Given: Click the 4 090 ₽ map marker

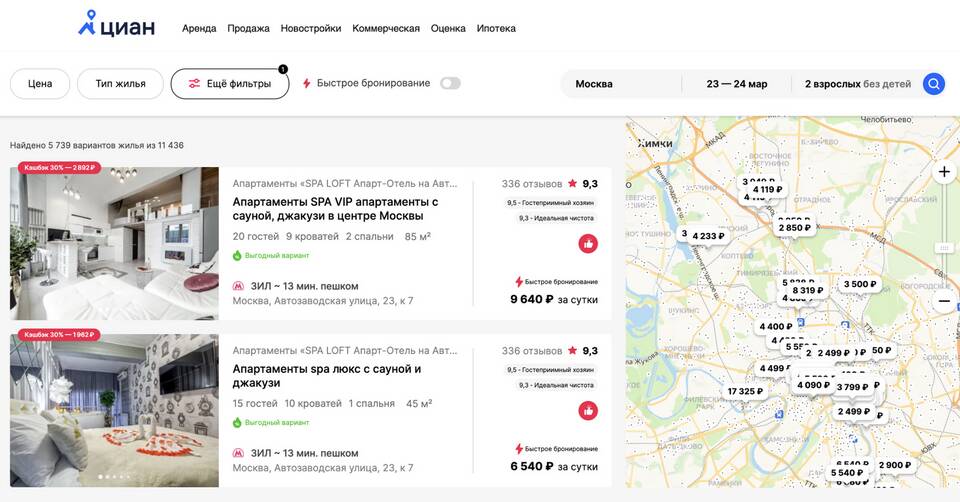Looking at the screenshot, I should tap(813, 385).
